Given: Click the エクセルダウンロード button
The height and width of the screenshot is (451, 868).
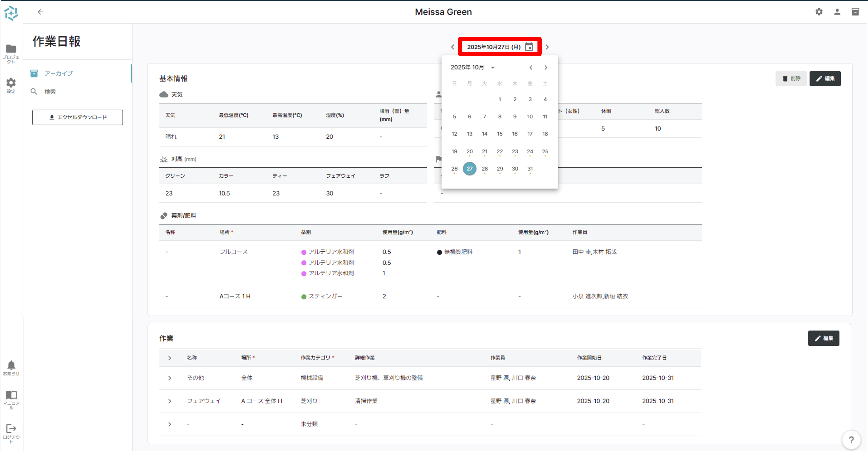Looking at the screenshot, I should tap(77, 117).
